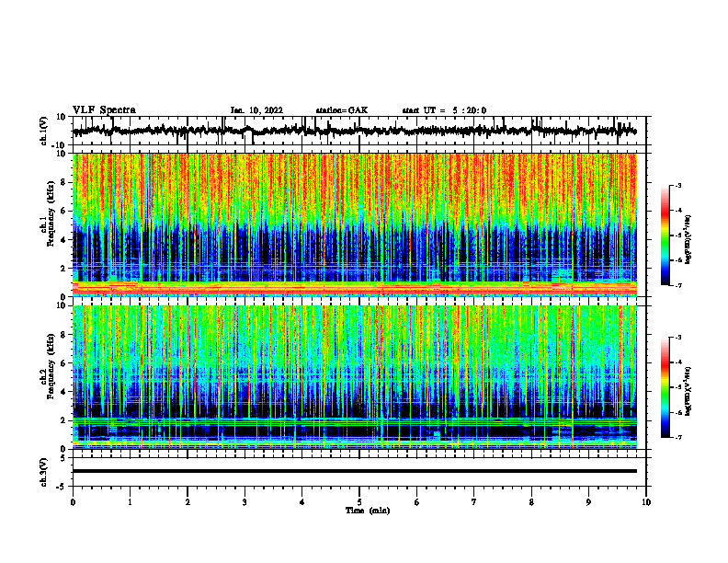Click the "-5" tick on ch.3(V) axis
The image size is (728, 563).
[62, 487]
